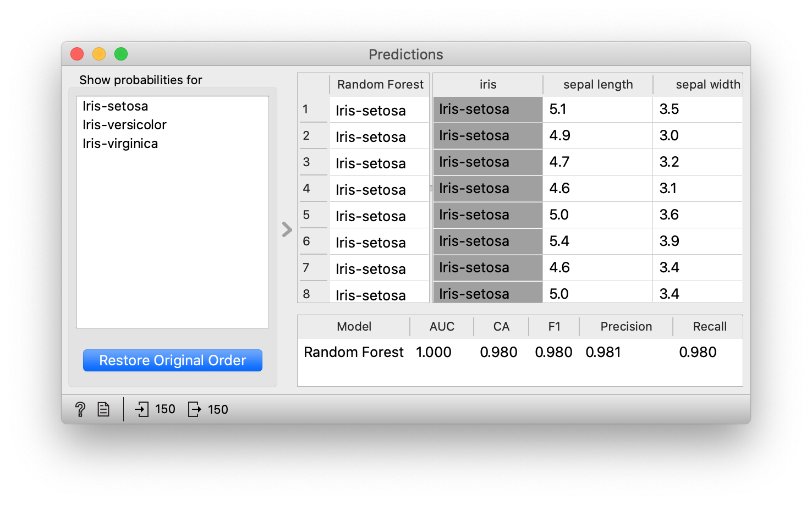This screenshot has height=505, width=812.
Task: Click the AUC column header
Action: pos(442,327)
